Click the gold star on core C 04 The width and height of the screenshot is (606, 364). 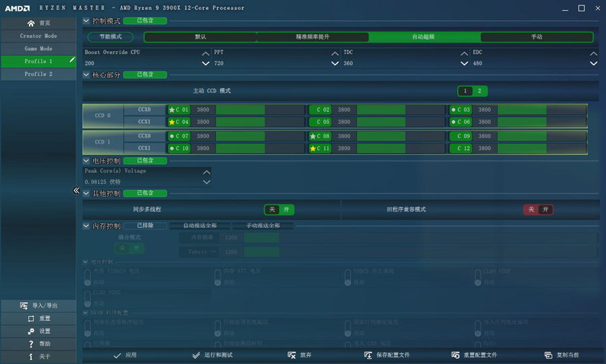(172, 122)
